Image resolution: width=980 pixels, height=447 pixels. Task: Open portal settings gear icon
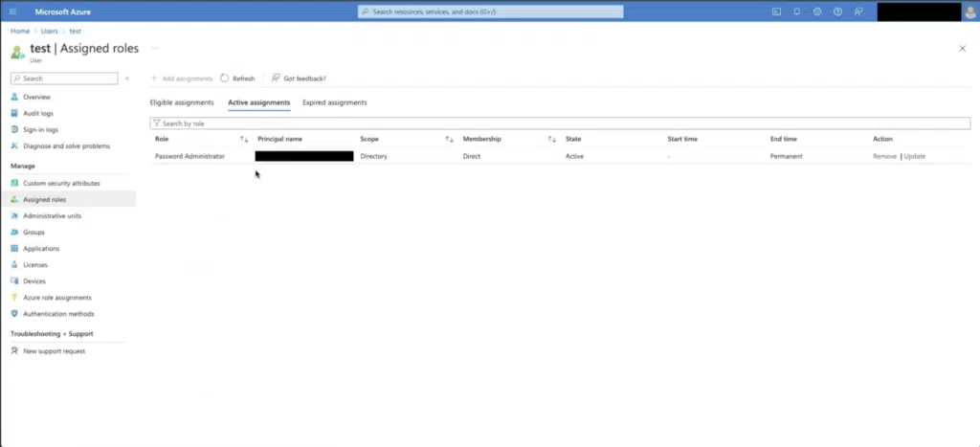(817, 11)
